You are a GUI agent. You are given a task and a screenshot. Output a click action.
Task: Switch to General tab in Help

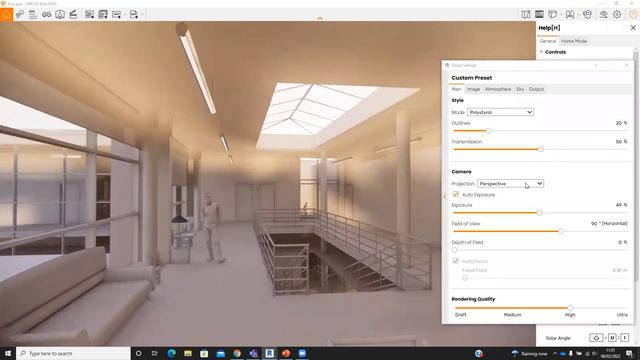(547, 41)
